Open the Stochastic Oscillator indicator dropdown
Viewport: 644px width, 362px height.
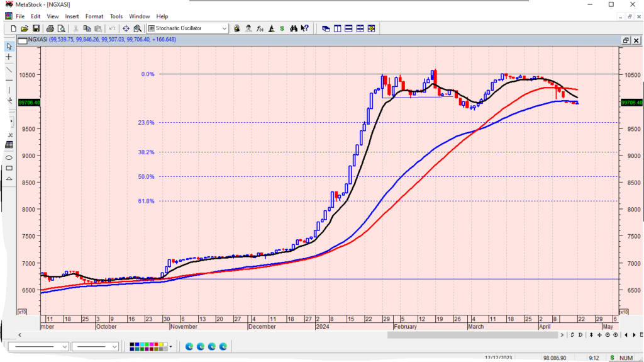click(225, 28)
